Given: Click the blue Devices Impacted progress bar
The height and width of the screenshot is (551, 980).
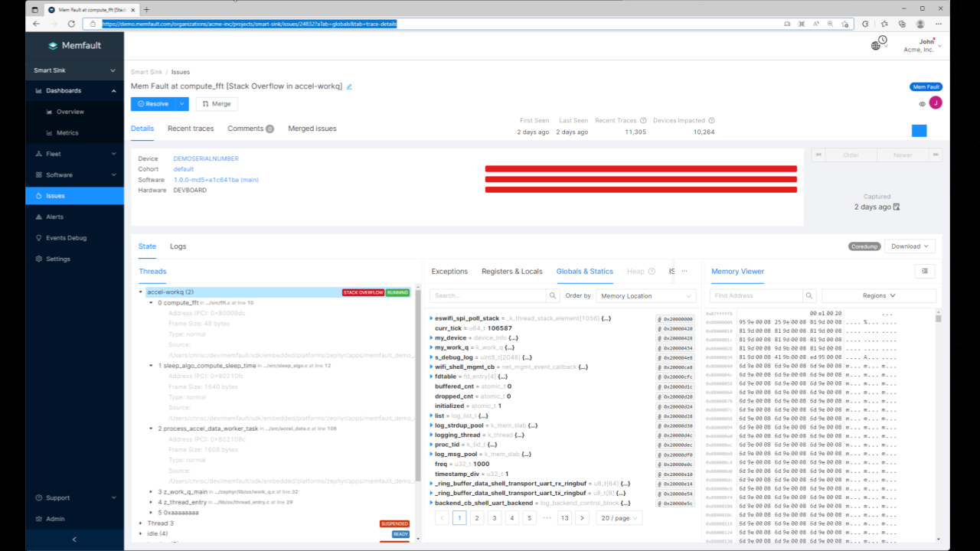Looking at the screenshot, I should click(919, 130).
